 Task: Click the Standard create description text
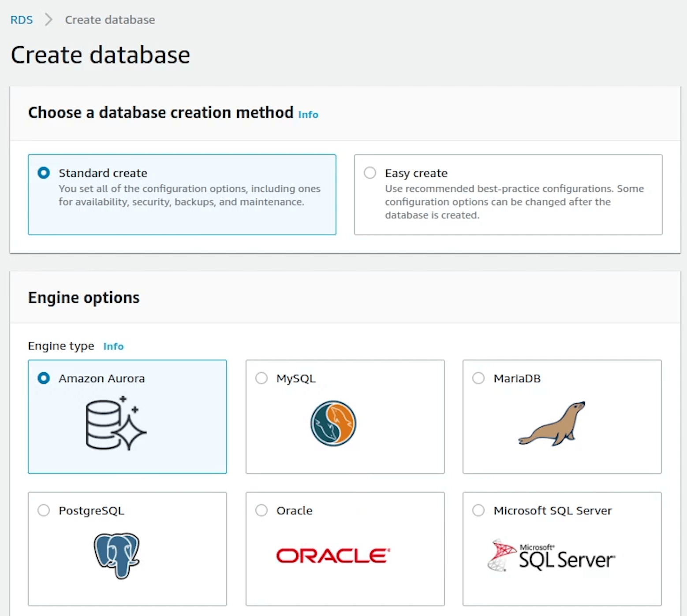coord(189,195)
